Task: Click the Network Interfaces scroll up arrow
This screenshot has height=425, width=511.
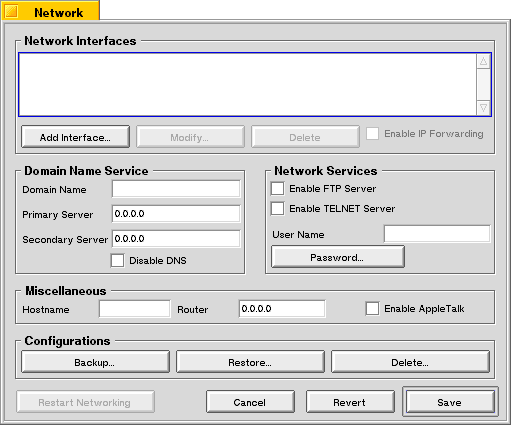Action: click(x=483, y=61)
